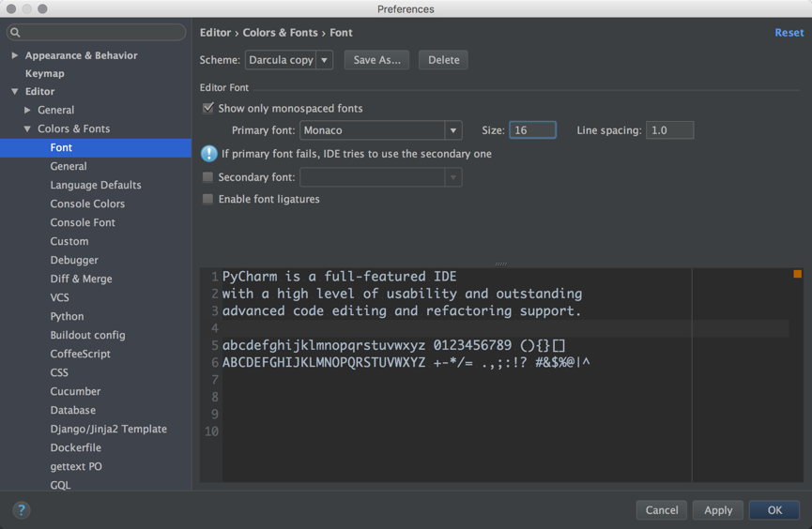Click the Delete scheme button
This screenshot has height=529, width=812.
[443, 60]
